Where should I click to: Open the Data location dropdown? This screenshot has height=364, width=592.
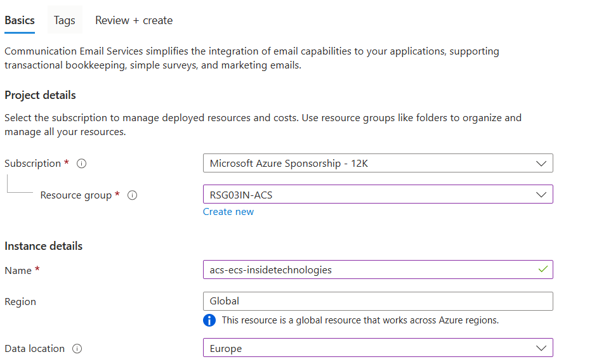378,348
